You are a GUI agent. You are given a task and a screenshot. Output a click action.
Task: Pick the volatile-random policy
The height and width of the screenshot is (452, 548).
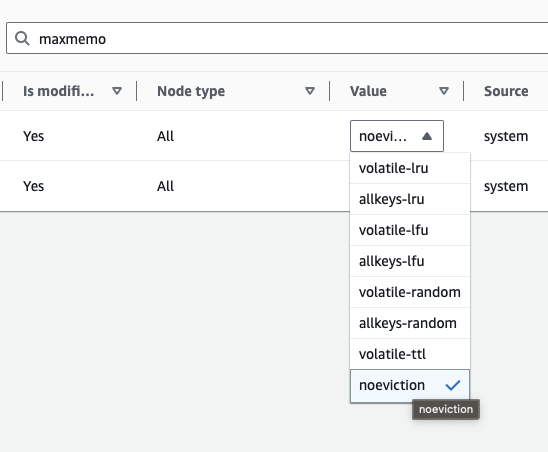point(410,292)
